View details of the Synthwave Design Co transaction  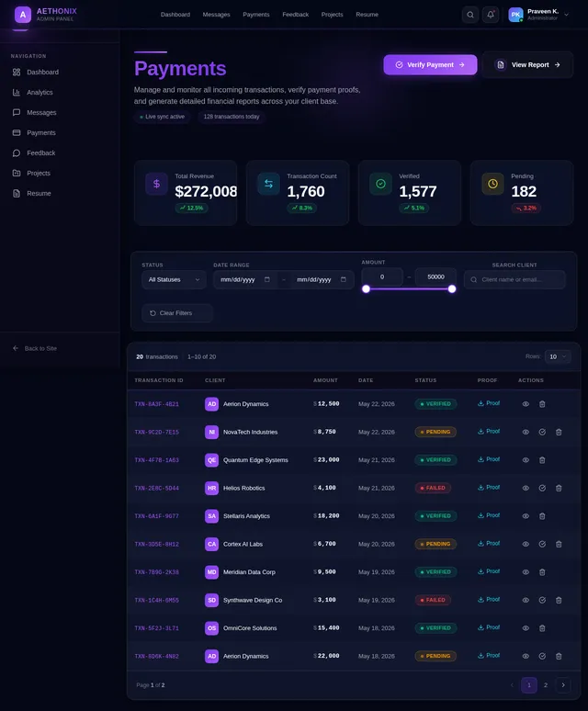526,601
